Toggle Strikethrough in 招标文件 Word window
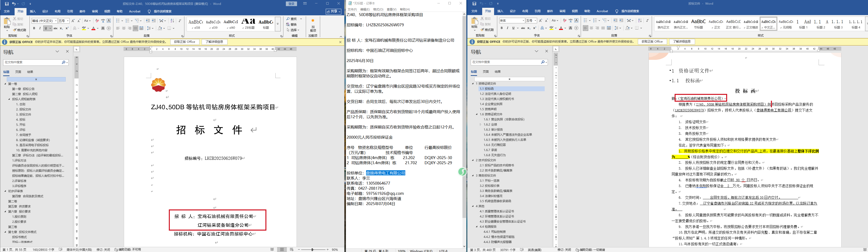 [x=56, y=28]
